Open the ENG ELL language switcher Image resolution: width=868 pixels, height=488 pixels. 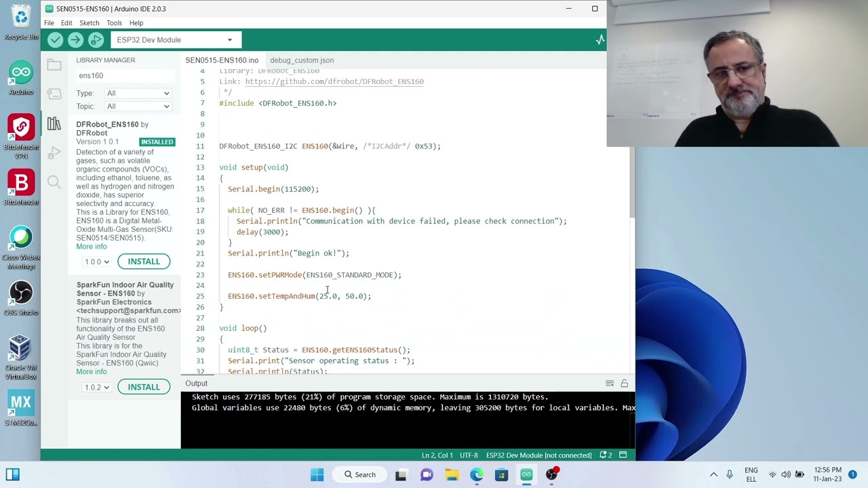coord(751,474)
